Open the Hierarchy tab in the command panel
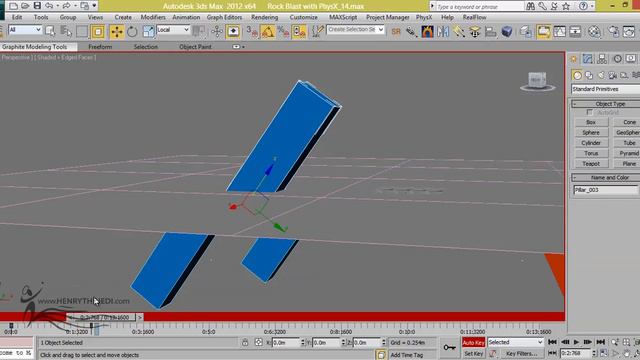This screenshot has height=360, width=640. pos(602,59)
